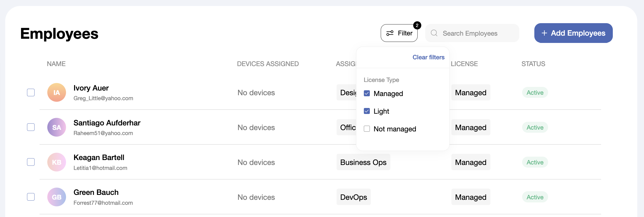
Task: Click Green Bauch's DevOps team tag
Action: point(353,197)
